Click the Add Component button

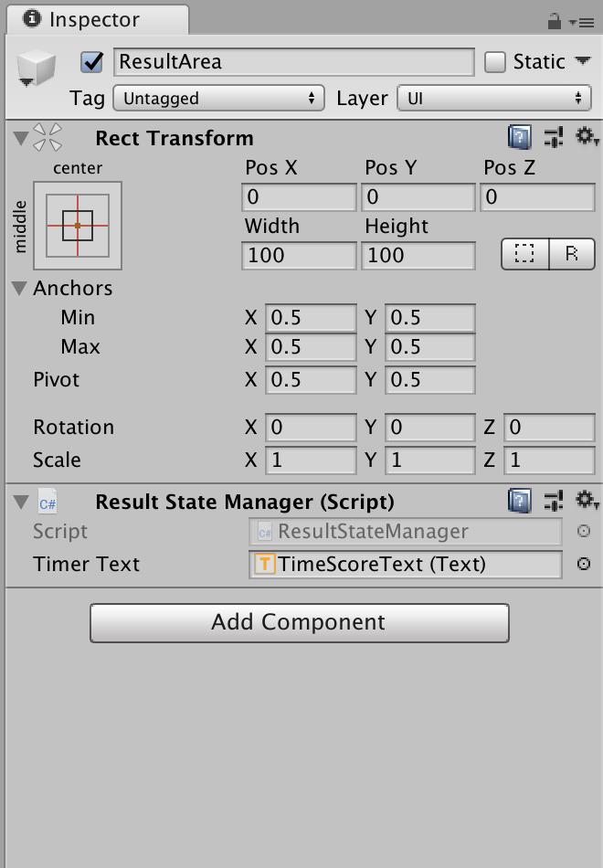pyautogui.click(x=300, y=623)
